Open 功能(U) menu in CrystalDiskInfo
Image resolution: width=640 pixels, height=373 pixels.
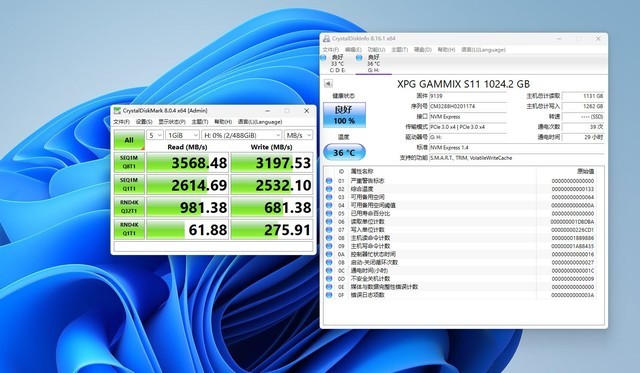click(x=376, y=49)
